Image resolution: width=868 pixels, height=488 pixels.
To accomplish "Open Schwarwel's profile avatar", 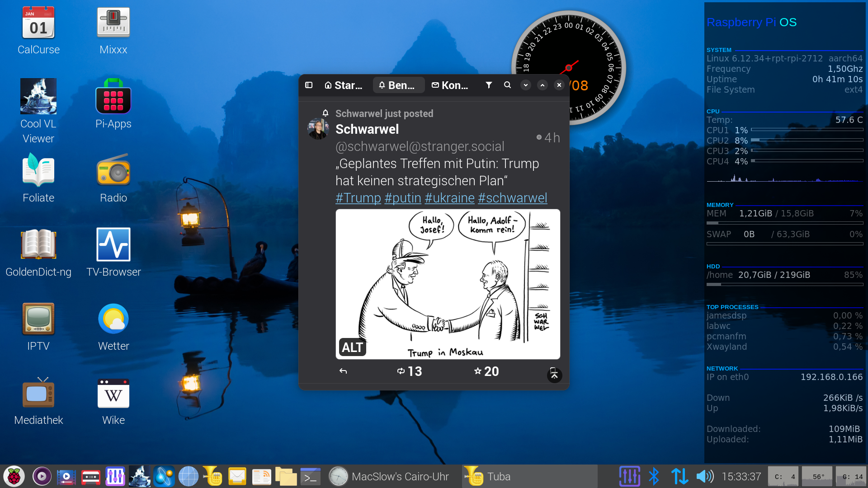I will [x=318, y=129].
